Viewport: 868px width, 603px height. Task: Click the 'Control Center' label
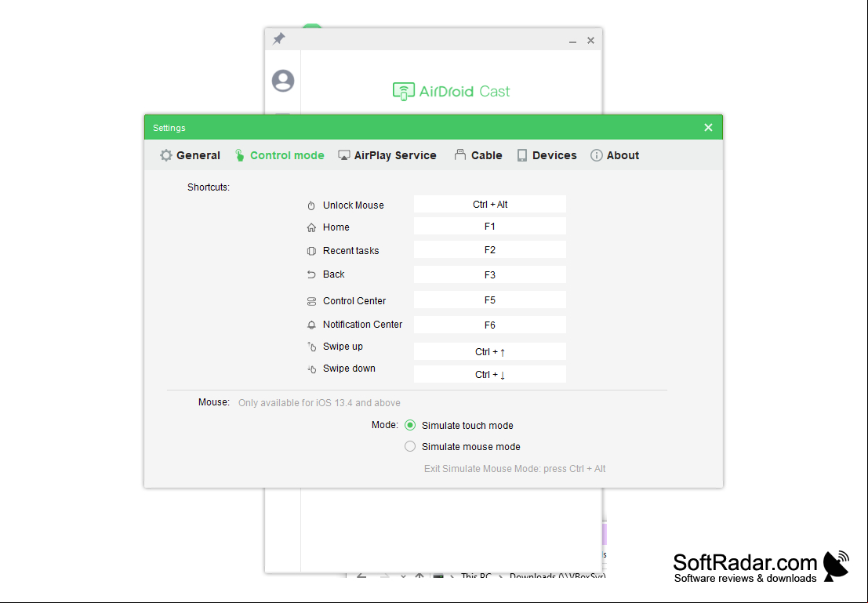[354, 301]
